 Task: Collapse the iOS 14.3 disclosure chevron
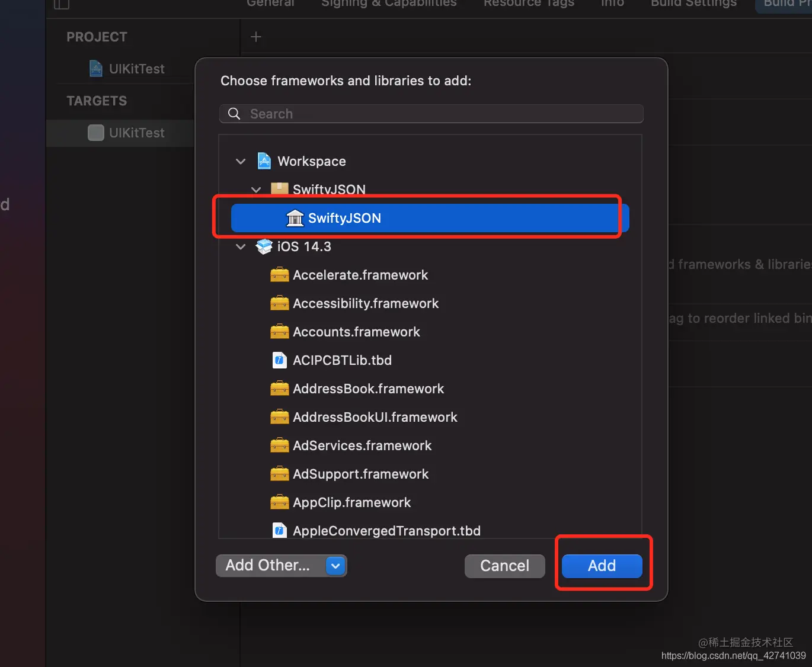[241, 246]
